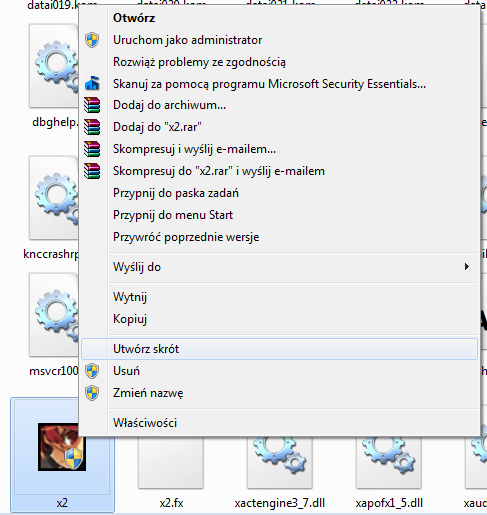Click the xapofx1_5.dll name label
Viewport: 487px width, 515px height.
[389, 503]
